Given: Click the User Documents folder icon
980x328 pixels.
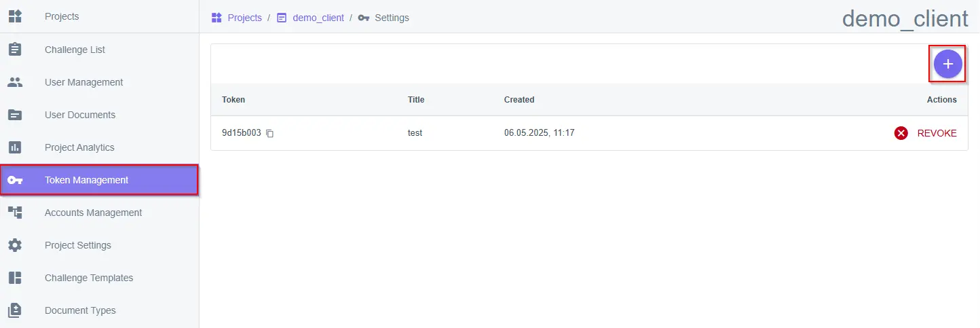Looking at the screenshot, I should pyautogui.click(x=15, y=115).
